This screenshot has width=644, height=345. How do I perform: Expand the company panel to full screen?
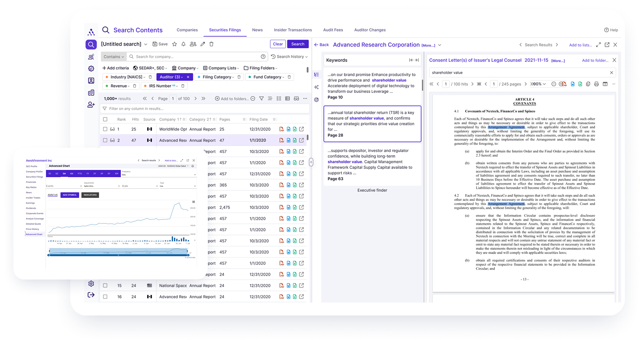[598, 45]
